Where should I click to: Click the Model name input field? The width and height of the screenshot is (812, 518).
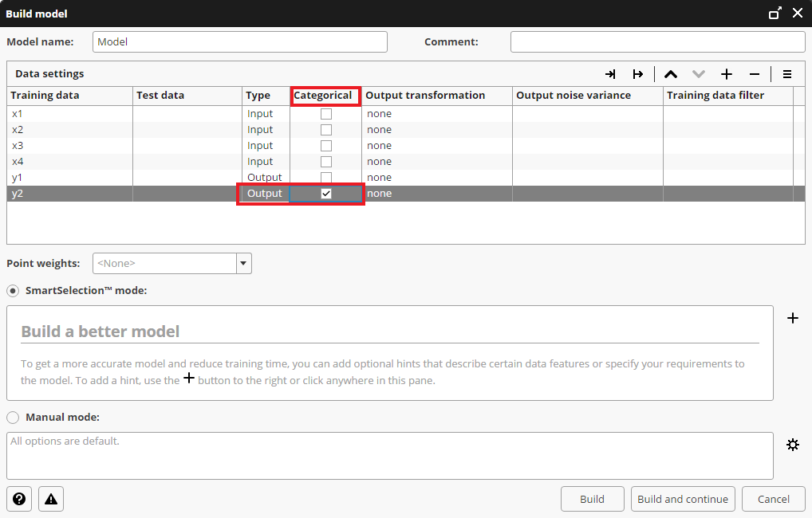[x=240, y=42]
